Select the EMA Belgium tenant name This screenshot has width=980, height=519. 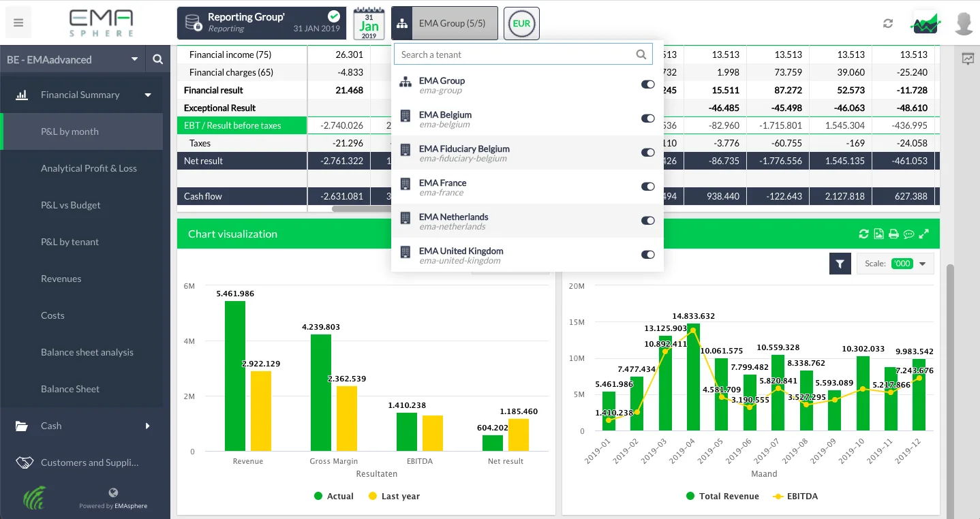coord(445,115)
